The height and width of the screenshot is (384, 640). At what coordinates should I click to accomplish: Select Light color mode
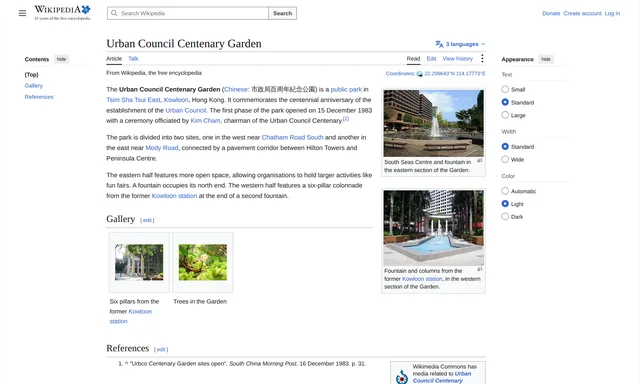[x=505, y=204]
